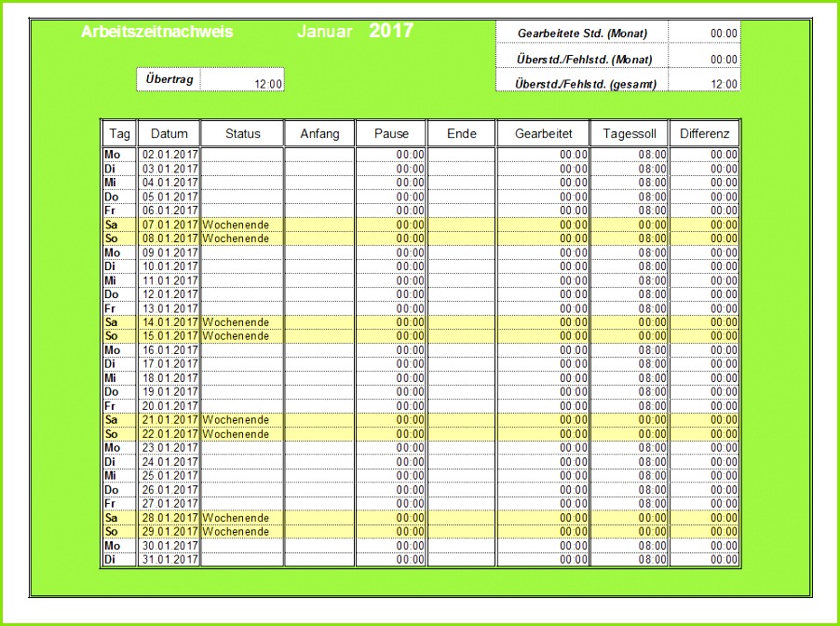Screen dimensions: 840x626
Task: Click Gearbeitet value for 24.01.2017
Action: [543, 461]
